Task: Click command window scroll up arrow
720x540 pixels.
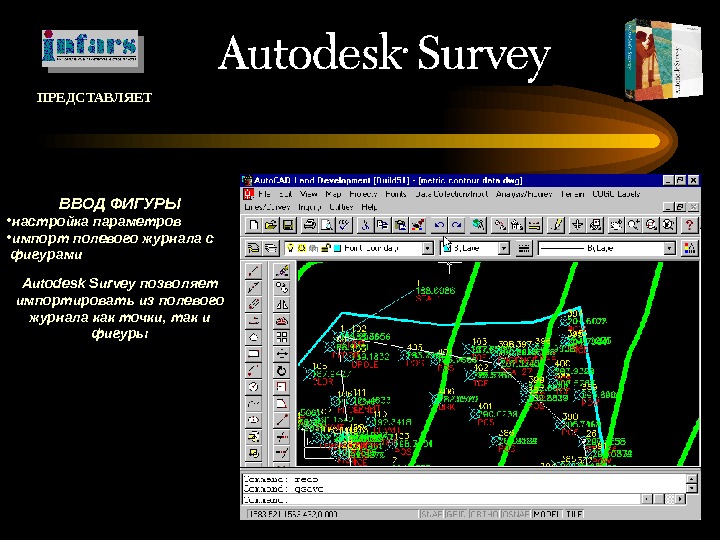Action: pyautogui.click(x=692, y=479)
